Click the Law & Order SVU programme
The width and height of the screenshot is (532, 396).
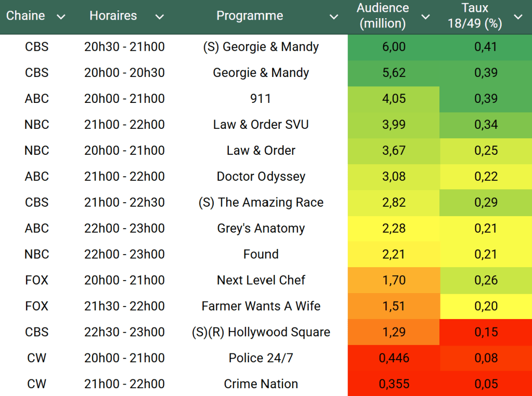(261, 125)
